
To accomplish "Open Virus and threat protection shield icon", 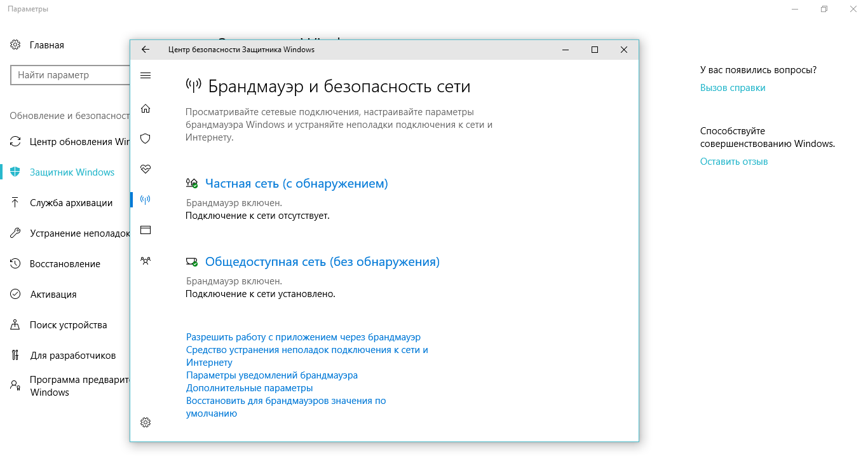I will pos(146,138).
